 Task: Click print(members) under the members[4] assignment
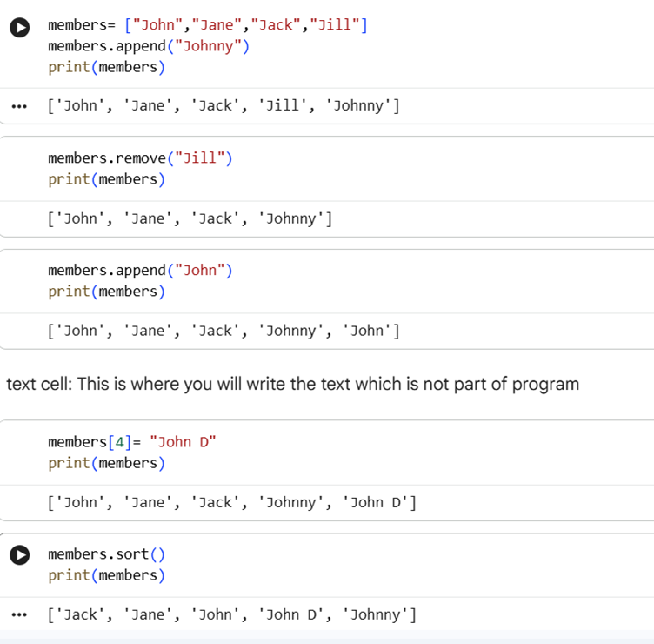click(106, 463)
